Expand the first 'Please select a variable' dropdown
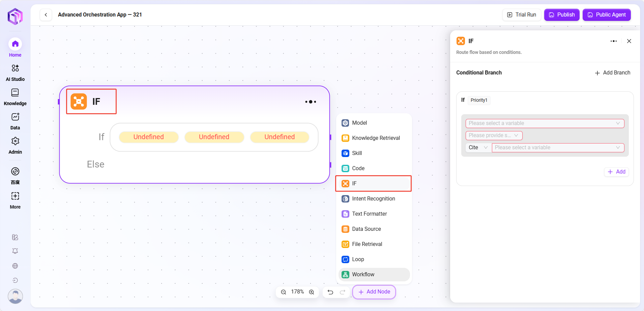Image resolution: width=644 pixels, height=311 pixels. [545, 123]
